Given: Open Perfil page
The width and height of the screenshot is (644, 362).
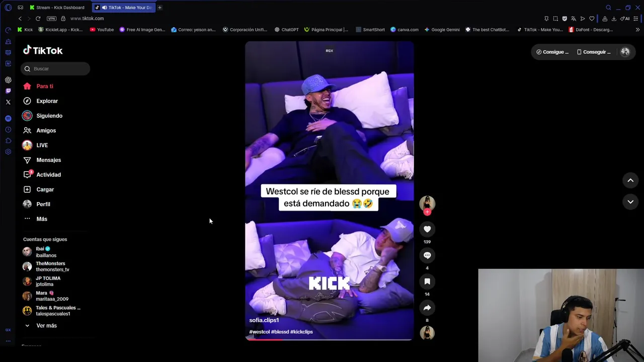Looking at the screenshot, I should (37, 204).
